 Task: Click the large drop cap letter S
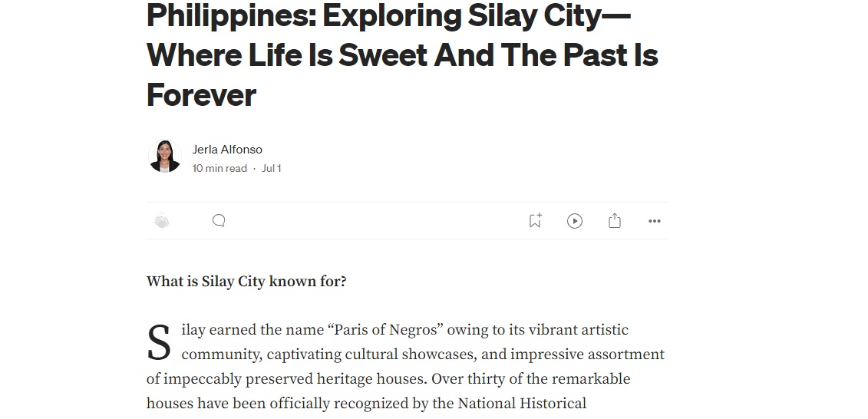[160, 343]
